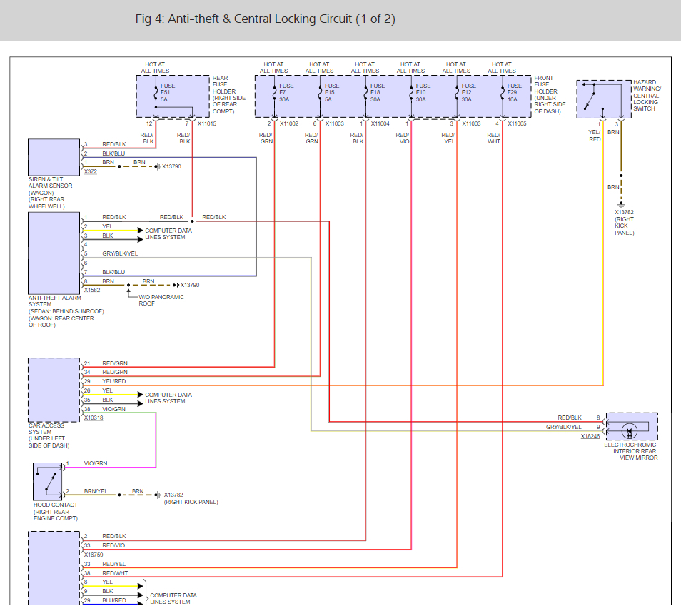Image resolution: width=681 pixels, height=616 pixels.
Task: Click HOT AT ALL TIMES above fuse F51
Action: [155, 67]
